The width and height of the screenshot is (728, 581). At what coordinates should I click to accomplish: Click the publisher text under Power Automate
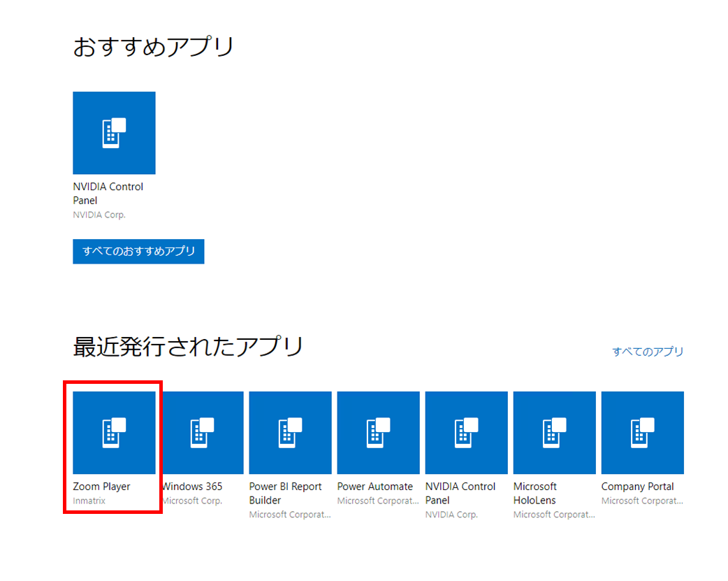click(x=378, y=501)
